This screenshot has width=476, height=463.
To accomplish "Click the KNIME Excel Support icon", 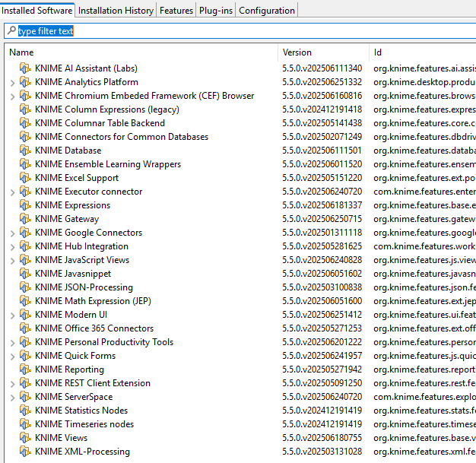I will pos(25,177).
